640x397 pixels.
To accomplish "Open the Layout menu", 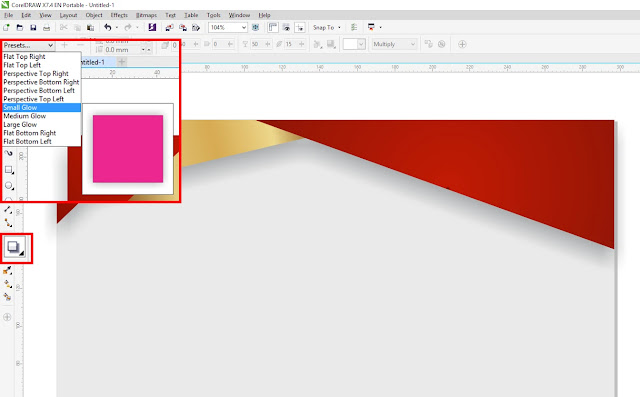I will coord(68,15).
